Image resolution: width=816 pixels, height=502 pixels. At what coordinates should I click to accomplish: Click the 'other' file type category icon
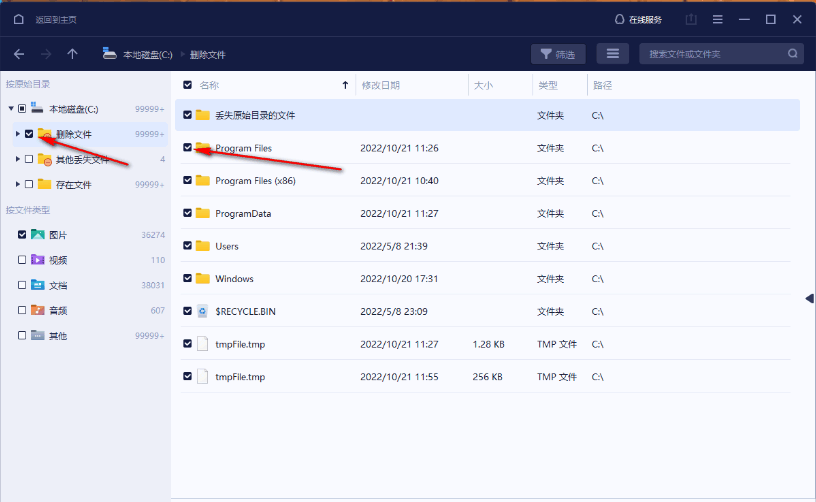coord(37,336)
